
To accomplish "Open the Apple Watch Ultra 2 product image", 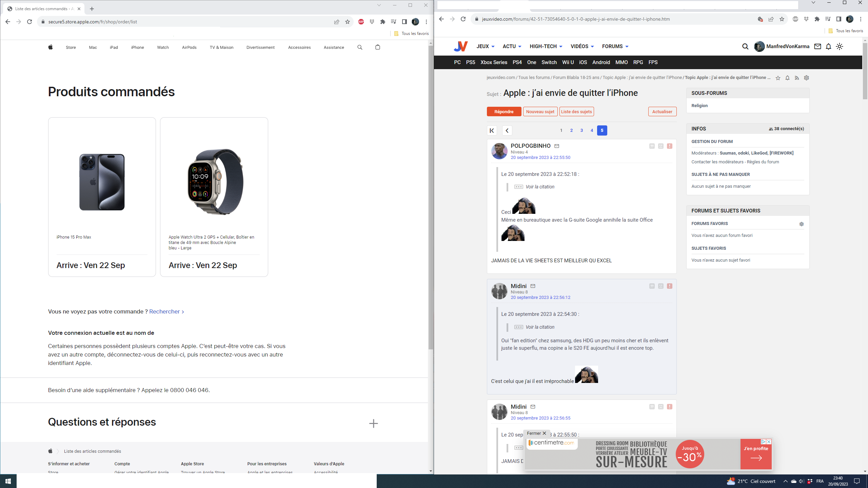I will pos(215,181).
